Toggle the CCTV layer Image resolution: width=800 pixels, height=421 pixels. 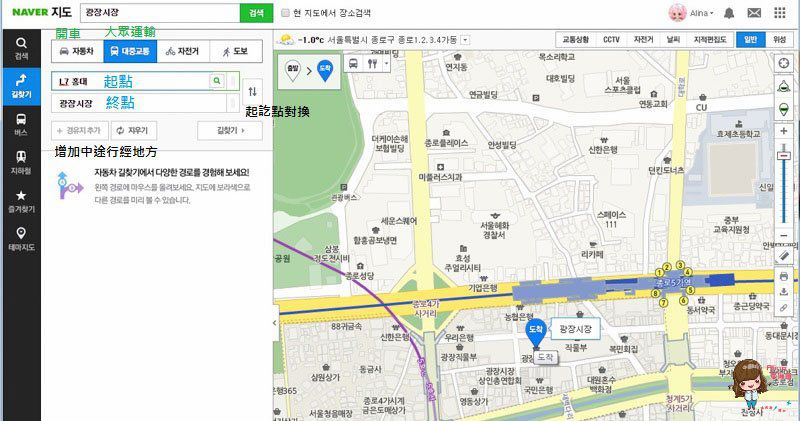611,39
